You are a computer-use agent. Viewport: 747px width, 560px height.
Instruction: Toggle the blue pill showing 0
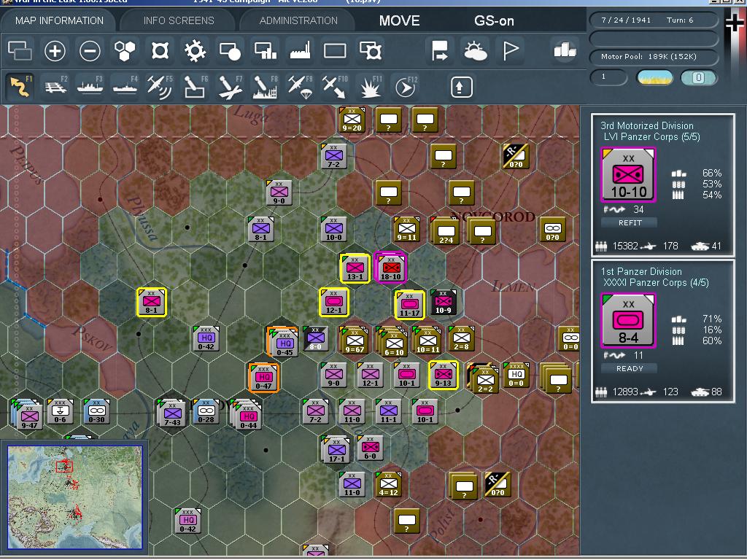(x=698, y=77)
